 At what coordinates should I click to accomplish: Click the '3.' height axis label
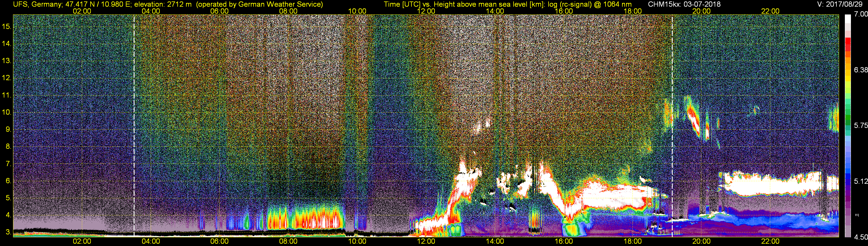coord(8,232)
